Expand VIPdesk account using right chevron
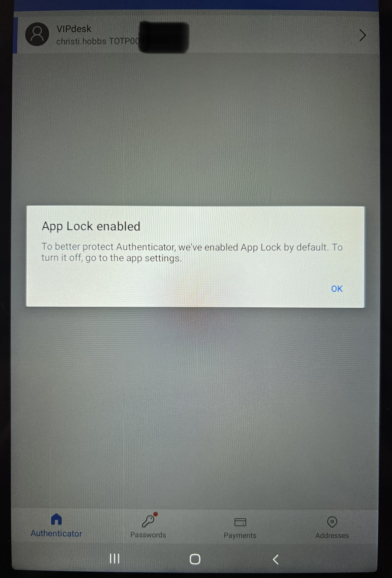This screenshot has height=578, width=392. (363, 35)
